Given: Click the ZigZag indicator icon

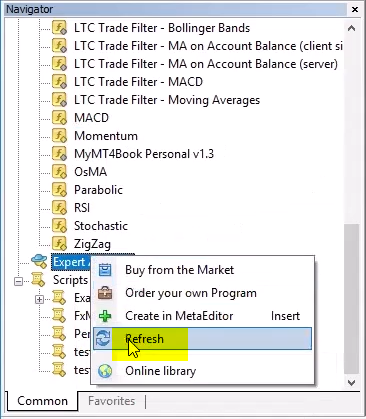Looking at the screenshot, I should tap(60, 244).
